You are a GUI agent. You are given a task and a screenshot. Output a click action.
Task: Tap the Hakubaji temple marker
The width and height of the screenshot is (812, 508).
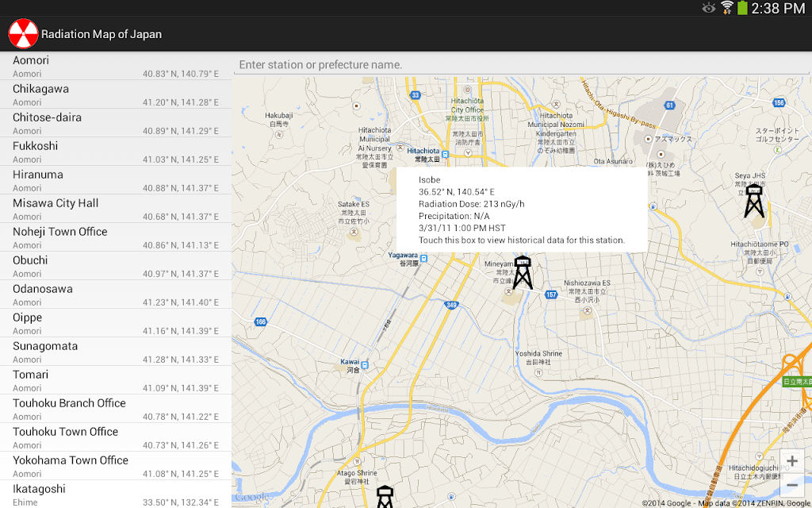click(278, 134)
